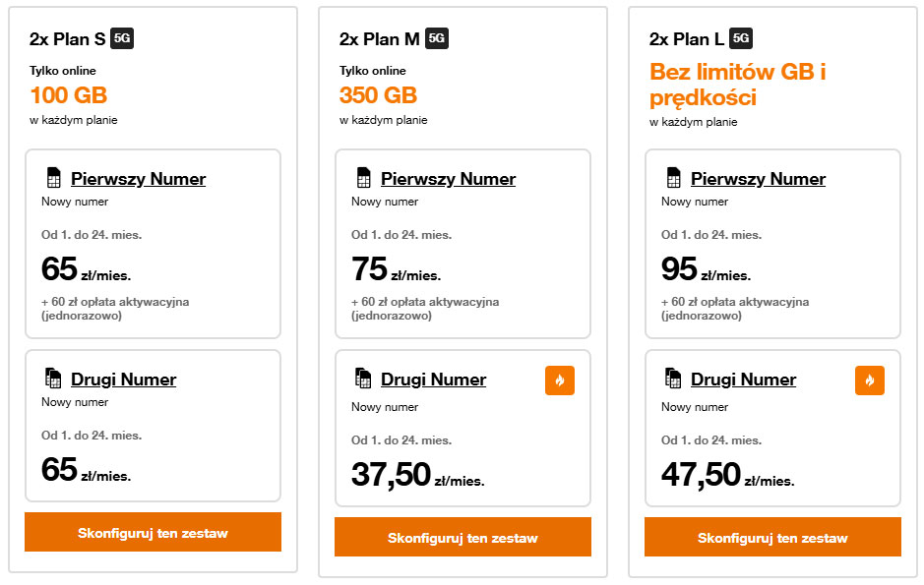The width and height of the screenshot is (924, 585).
Task: Click the orange flame icon in Plan M
Action: pyautogui.click(x=559, y=380)
